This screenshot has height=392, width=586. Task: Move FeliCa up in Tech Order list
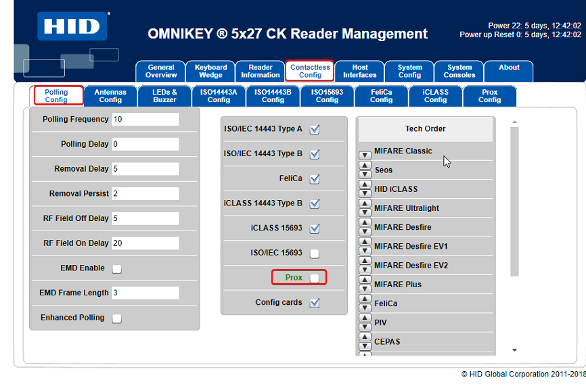click(x=365, y=299)
